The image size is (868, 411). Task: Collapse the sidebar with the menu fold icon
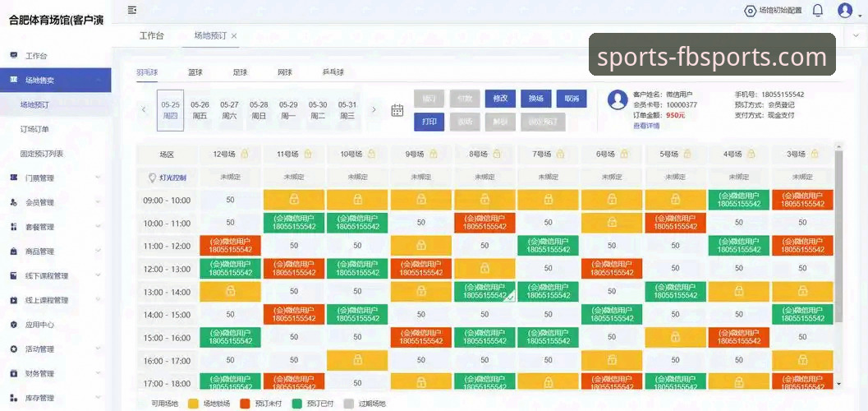(131, 10)
